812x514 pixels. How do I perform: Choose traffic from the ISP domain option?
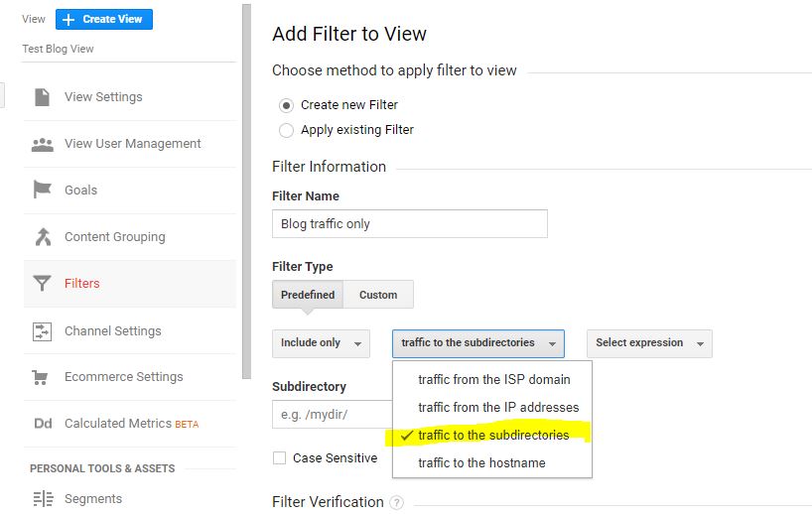click(x=492, y=379)
